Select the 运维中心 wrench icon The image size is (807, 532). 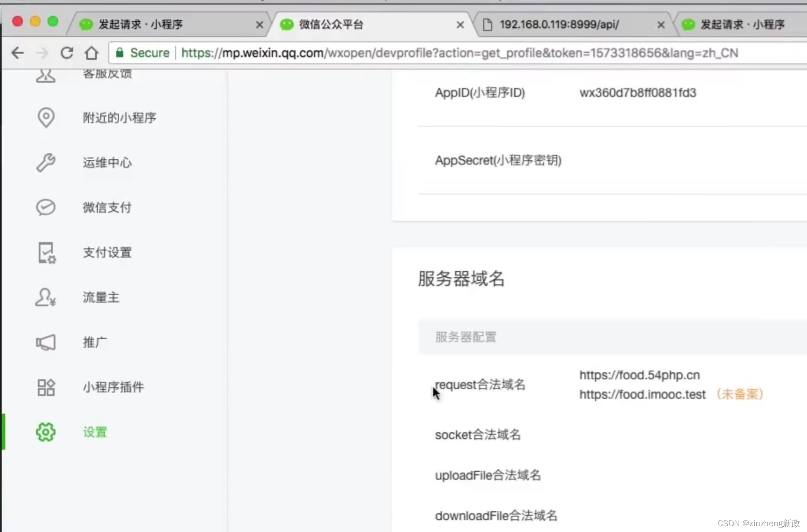(x=45, y=162)
